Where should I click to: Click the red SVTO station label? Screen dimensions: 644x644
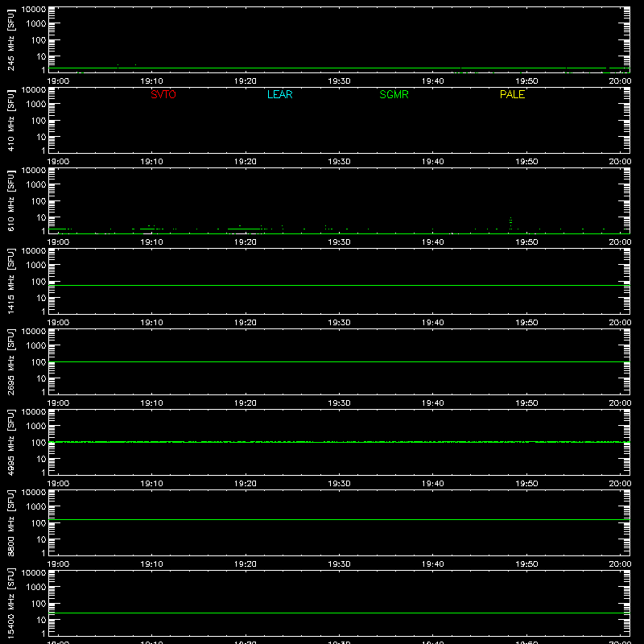[163, 94]
